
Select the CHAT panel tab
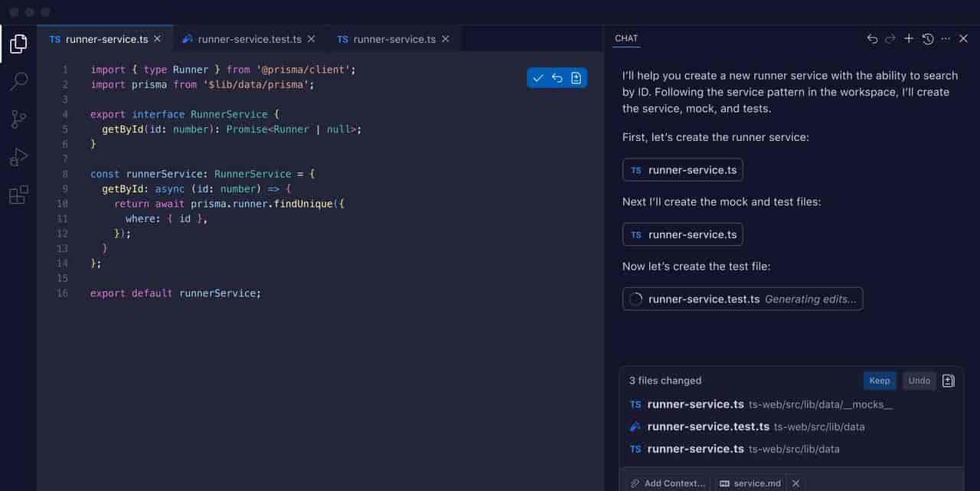[626, 38]
